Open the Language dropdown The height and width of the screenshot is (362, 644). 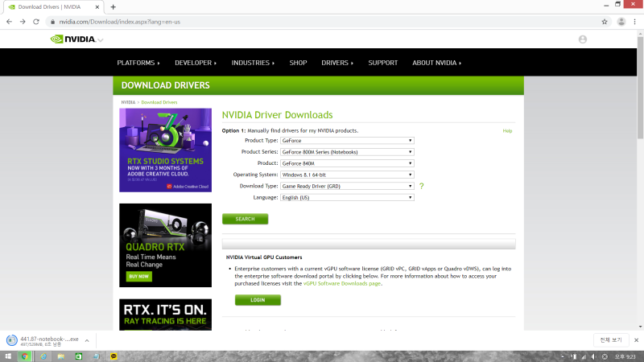click(x=347, y=197)
